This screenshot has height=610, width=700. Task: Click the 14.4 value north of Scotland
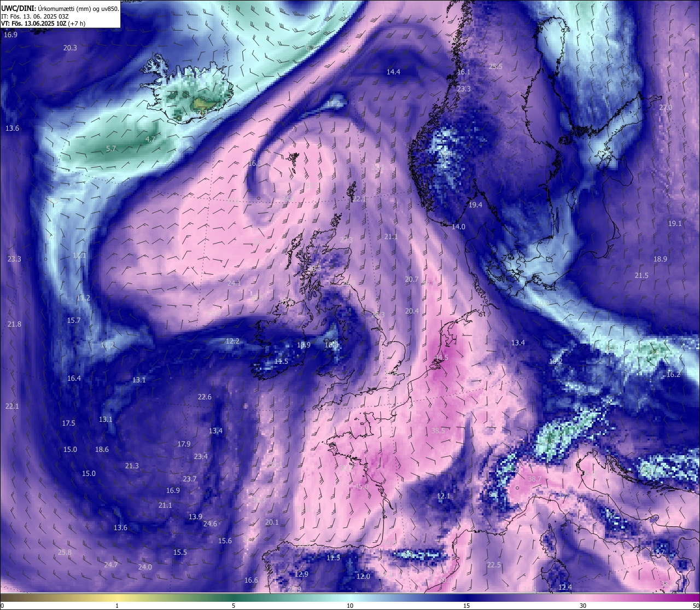click(x=393, y=72)
